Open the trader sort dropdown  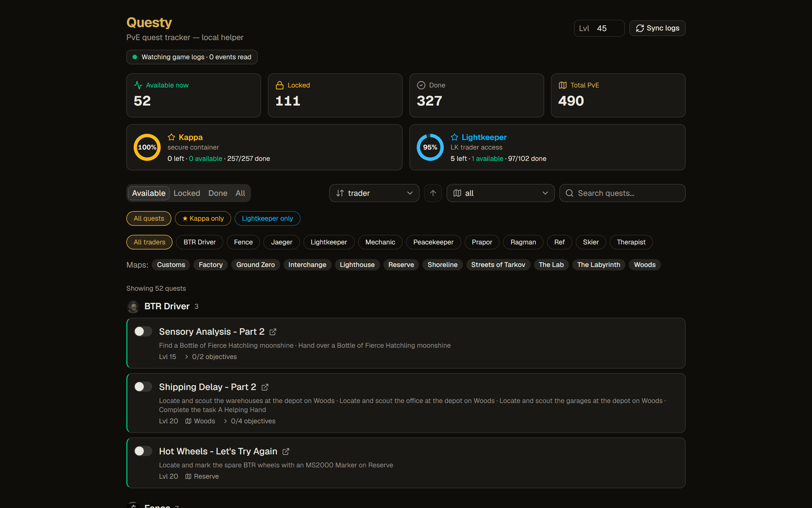click(374, 193)
